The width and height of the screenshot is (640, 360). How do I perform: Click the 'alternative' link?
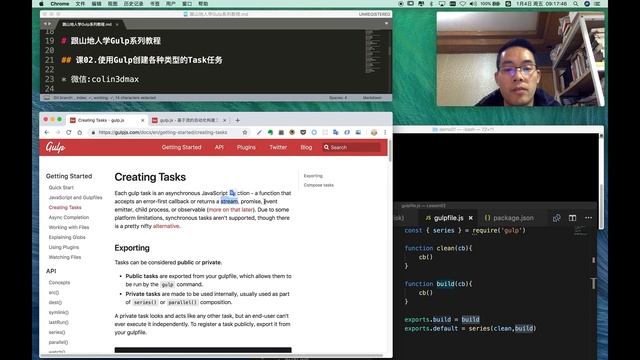point(166,226)
